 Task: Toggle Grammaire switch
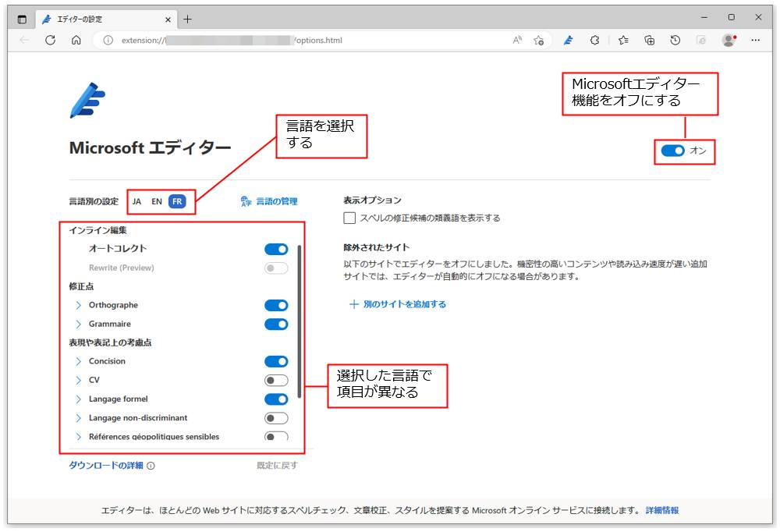[x=276, y=324]
